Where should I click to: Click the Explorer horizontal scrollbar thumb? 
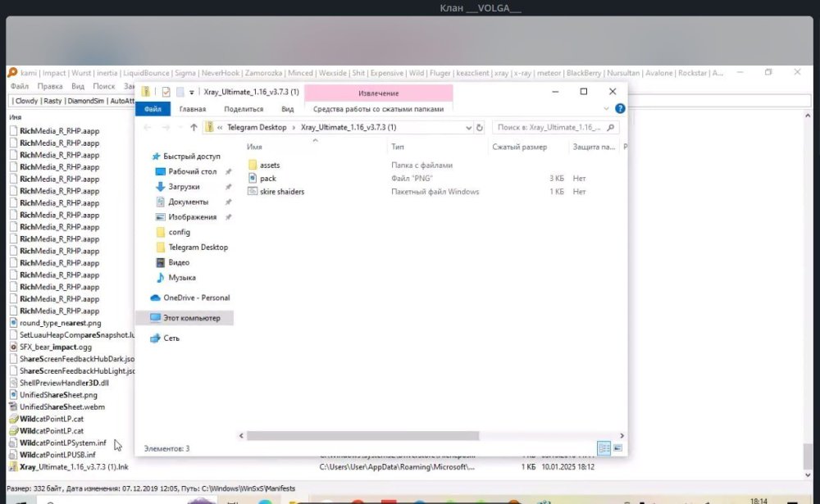362,435
